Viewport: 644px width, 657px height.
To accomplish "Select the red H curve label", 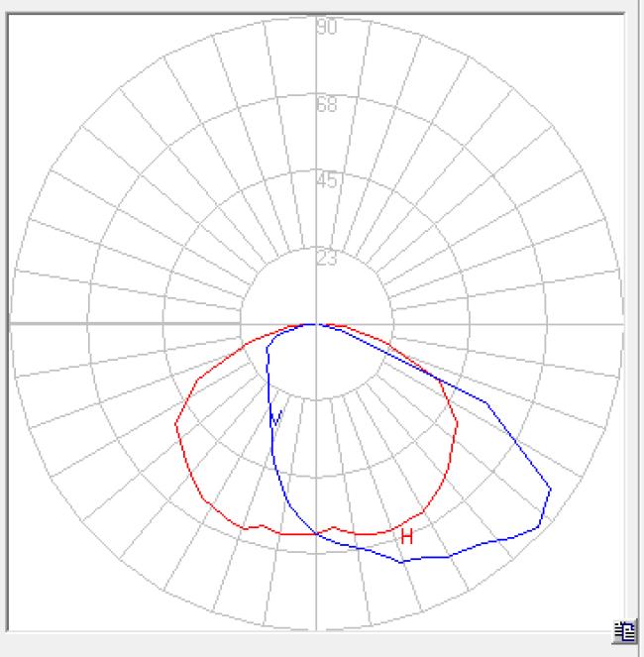I will 406,537.
